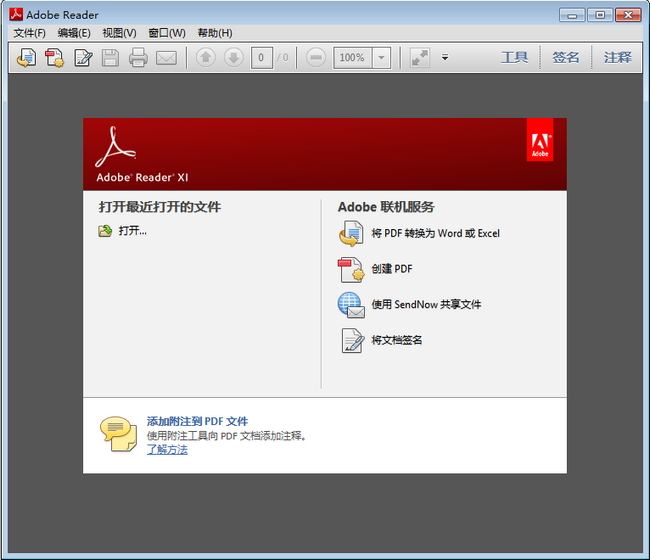
Task: Click the create PDF icon in services list
Action: pos(352,269)
